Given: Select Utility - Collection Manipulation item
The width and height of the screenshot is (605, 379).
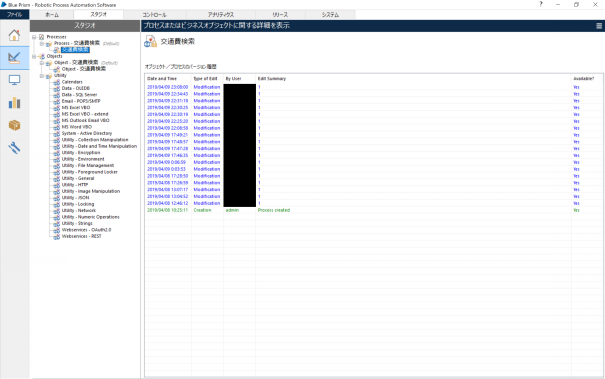Looking at the screenshot, I should pos(95,140).
